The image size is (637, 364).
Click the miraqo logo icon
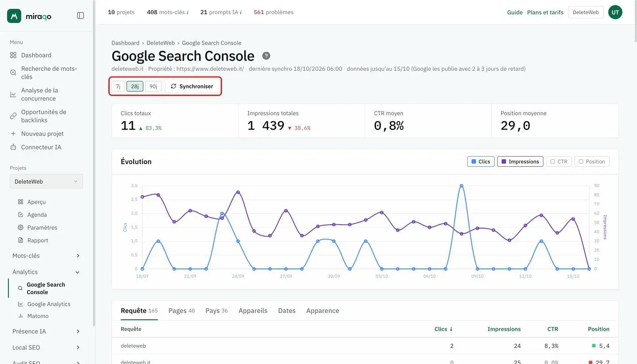point(14,16)
